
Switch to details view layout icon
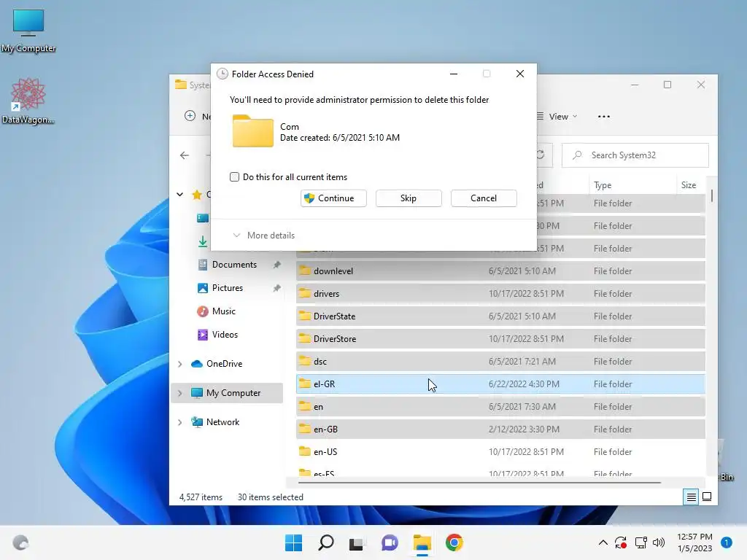[691, 497]
